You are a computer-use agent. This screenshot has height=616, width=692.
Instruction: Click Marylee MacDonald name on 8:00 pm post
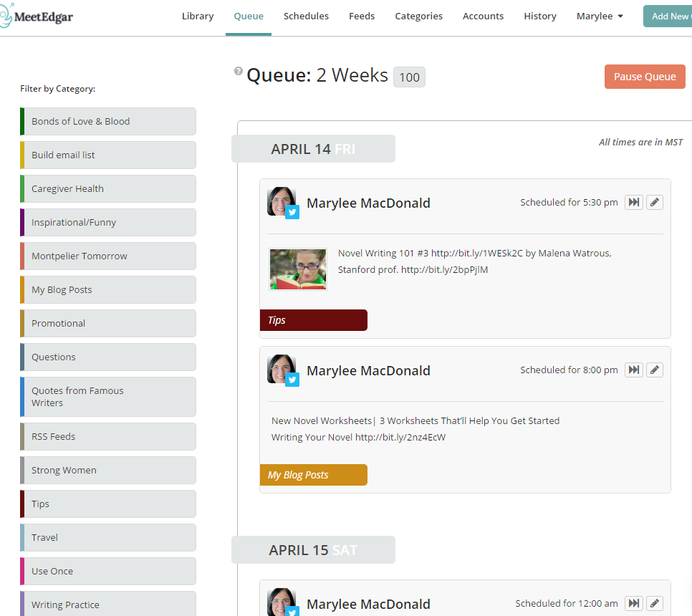(x=368, y=371)
